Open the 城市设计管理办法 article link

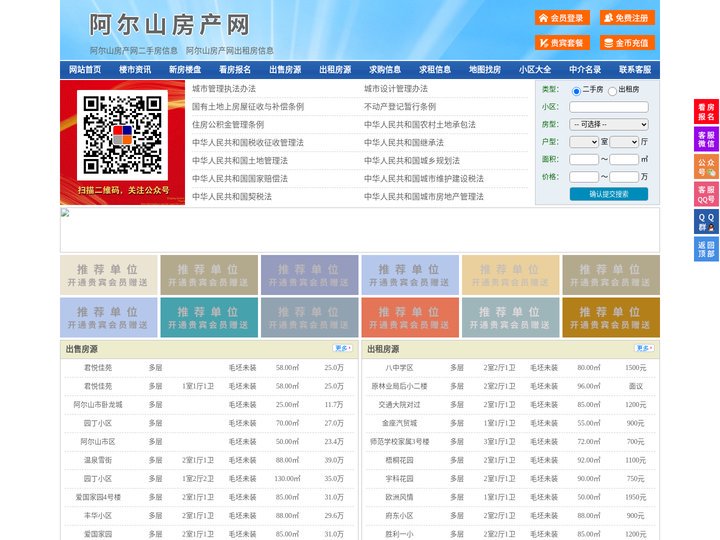coord(396,89)
